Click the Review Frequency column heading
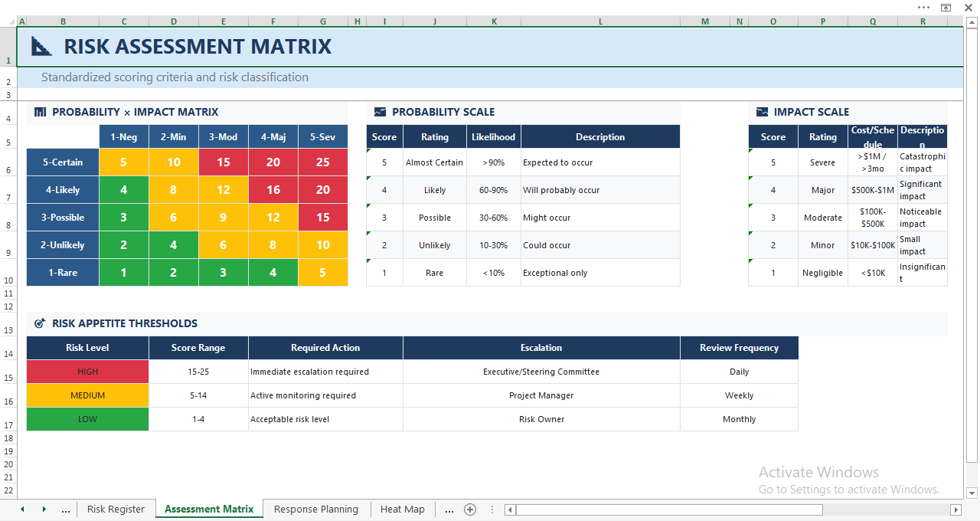The image size is (980, 521). pos(739,348)
